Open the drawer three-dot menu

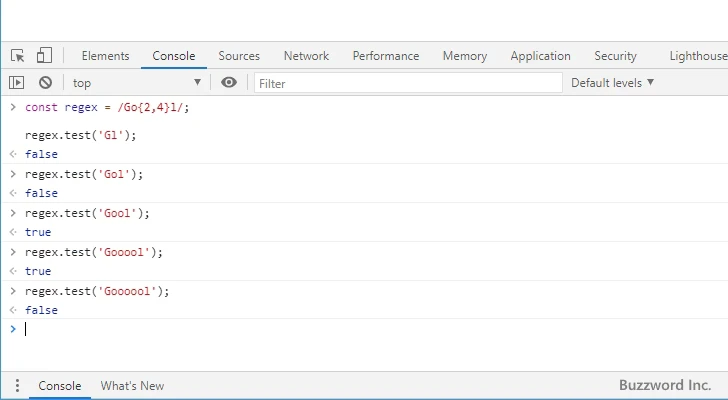(x=17, y=386)
